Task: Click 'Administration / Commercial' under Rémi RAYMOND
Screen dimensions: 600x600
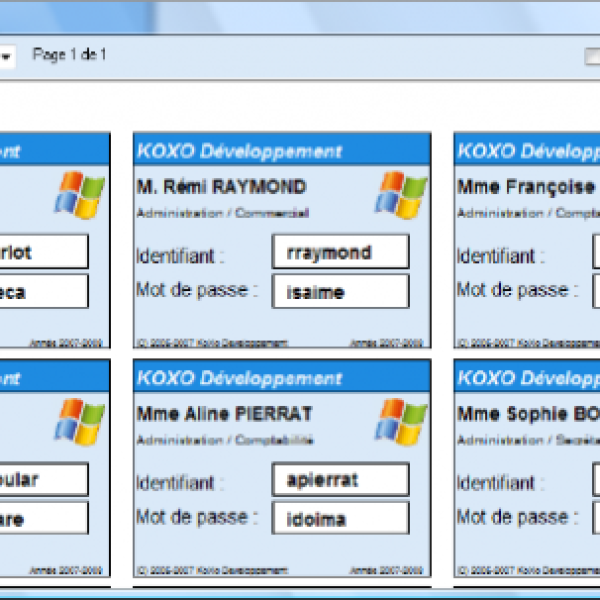Action: 223,213
